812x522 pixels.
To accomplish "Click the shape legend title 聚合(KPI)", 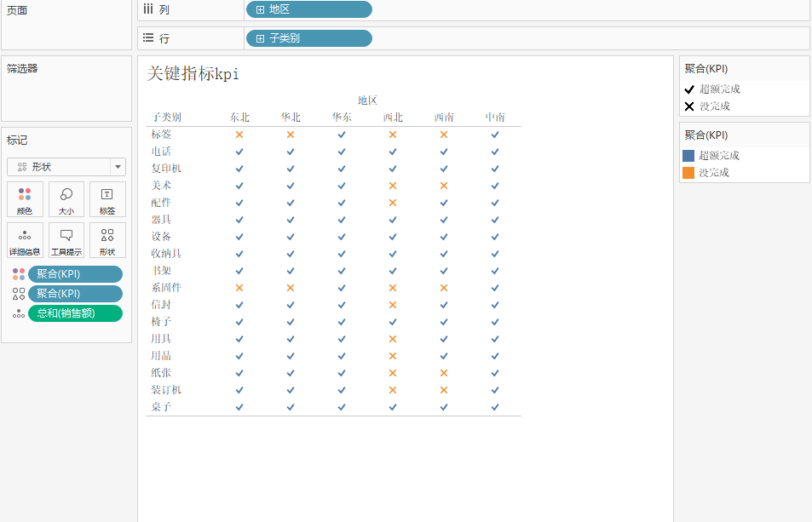I will coord(706,69).
